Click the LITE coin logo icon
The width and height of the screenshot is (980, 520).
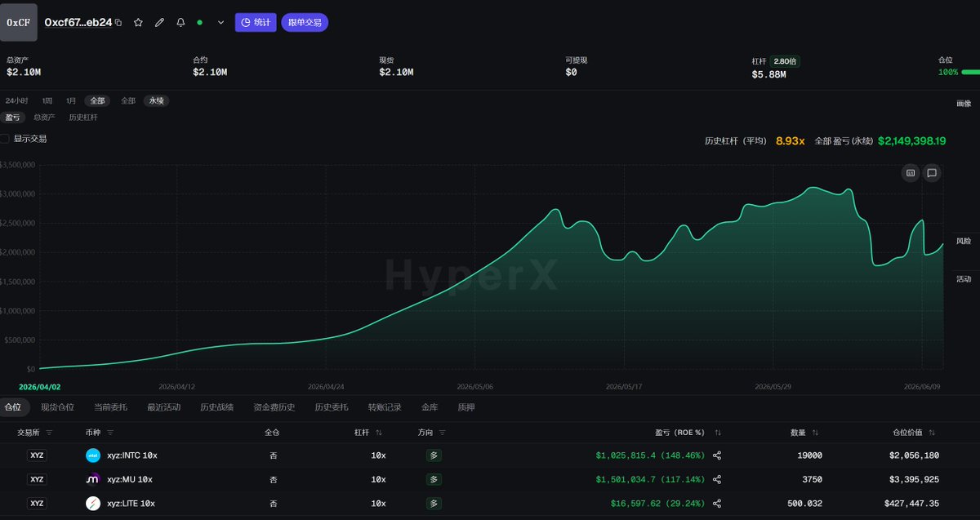[x=93, y=504]
